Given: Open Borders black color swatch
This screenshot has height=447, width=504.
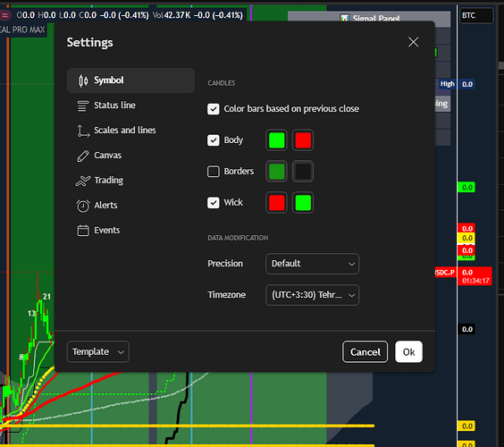Looking at the screenshot, I should coord(303,172).
